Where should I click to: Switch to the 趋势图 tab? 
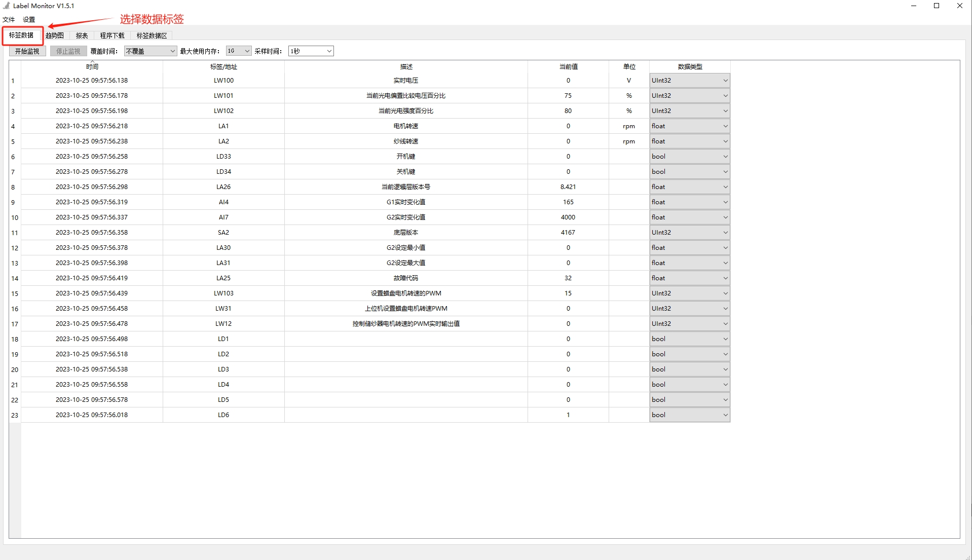[x=55, y=35]
